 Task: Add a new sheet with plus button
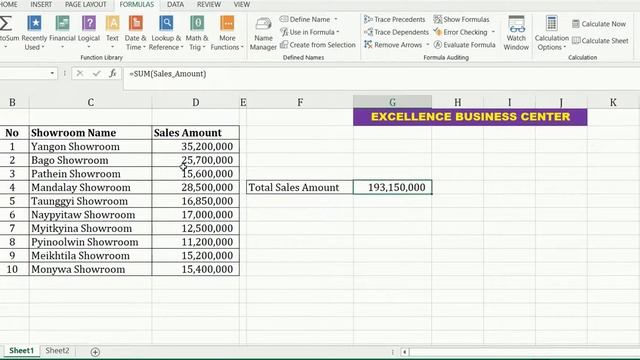(95, 351)
